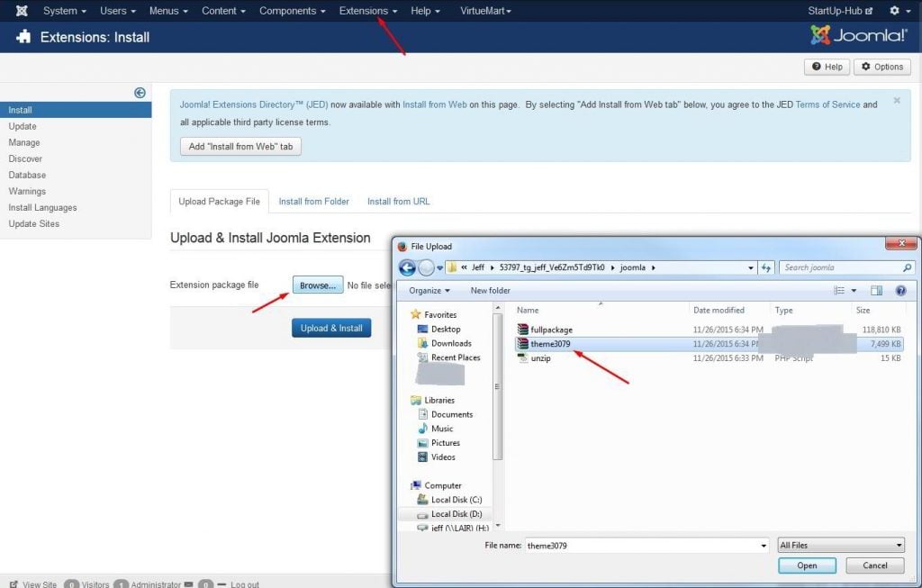Open help icon in File Upload dialog

click(899, 291)
